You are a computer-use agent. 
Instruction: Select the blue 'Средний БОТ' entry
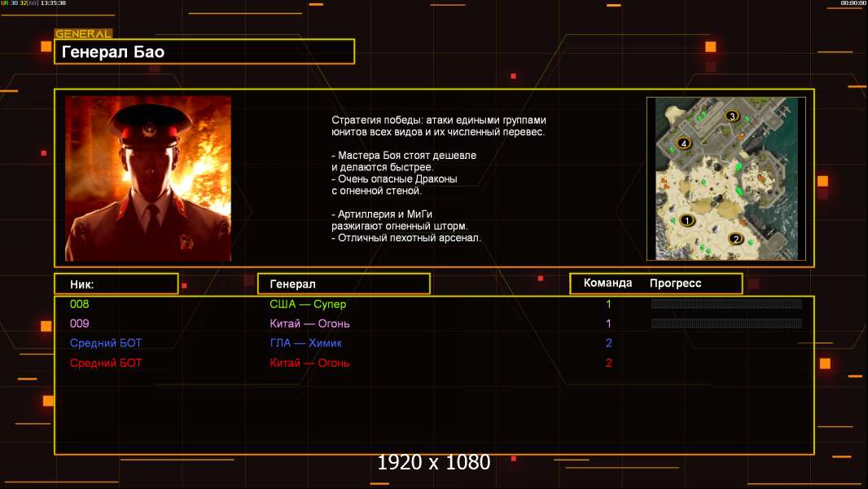coord(106,343)
